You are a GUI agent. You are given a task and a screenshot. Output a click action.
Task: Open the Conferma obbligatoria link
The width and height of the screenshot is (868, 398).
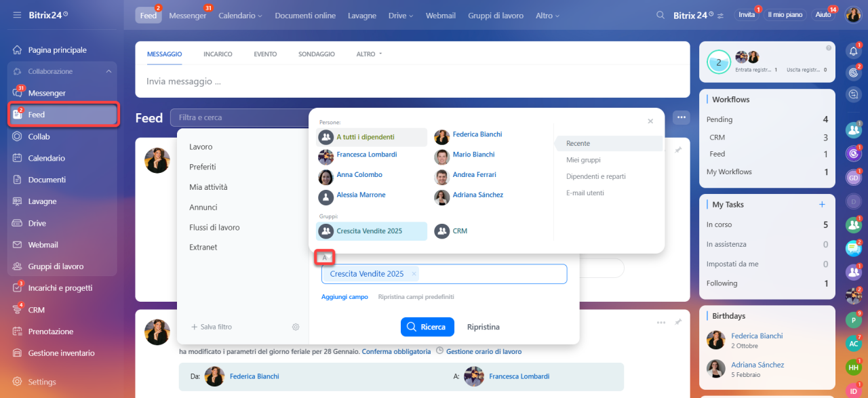396,351
